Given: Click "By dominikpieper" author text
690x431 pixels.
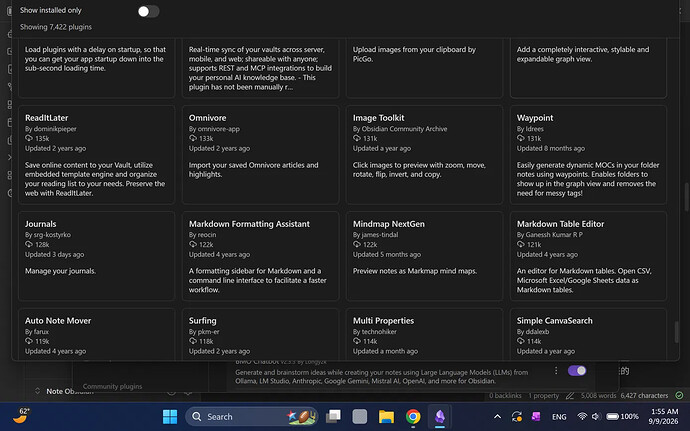Looking at the screenshot, I should [x=51, y=129].
